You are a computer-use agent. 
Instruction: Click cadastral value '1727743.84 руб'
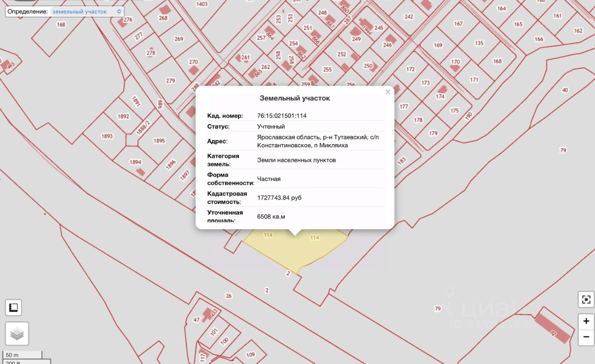tap(279, 198)
